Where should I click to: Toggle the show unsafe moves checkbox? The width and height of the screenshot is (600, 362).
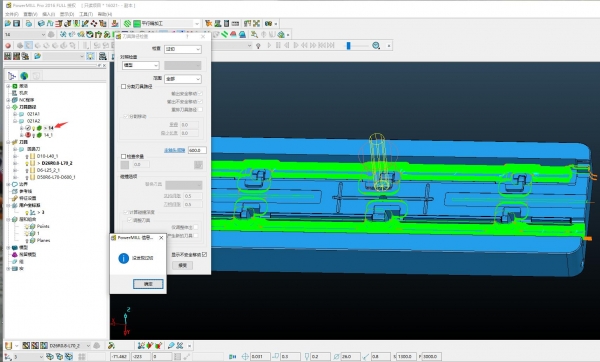(x=204, y=254)
